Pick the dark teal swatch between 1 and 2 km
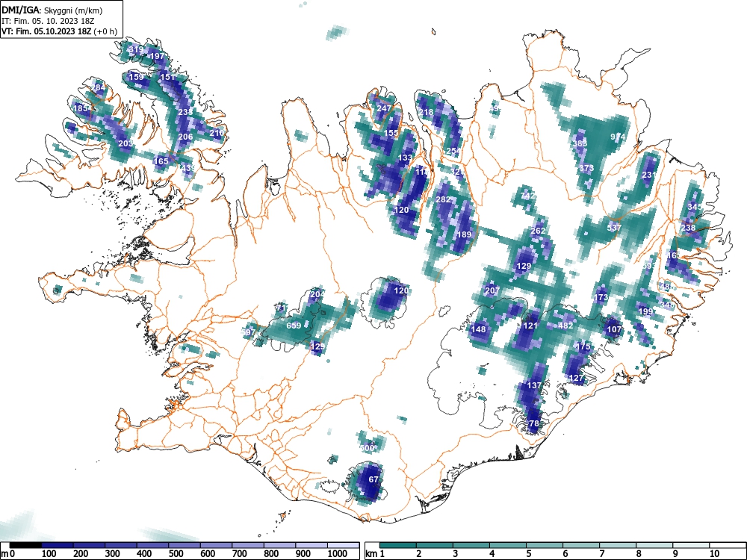Viewport: 747px width, 560px height. tap(398, 545)
